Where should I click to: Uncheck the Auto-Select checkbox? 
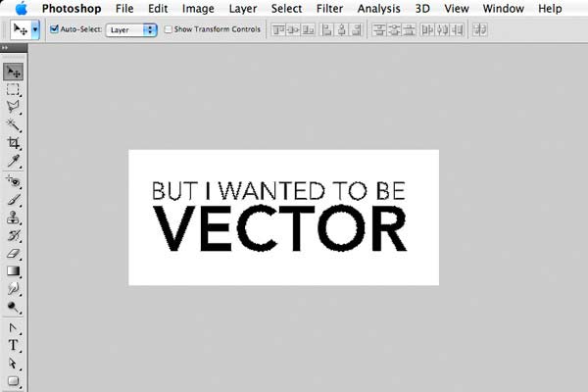54,28
